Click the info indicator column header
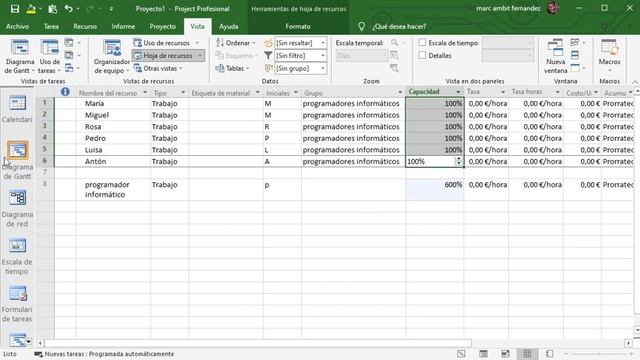Viewport: 640px width, 360px height. (x=65, y=92)
